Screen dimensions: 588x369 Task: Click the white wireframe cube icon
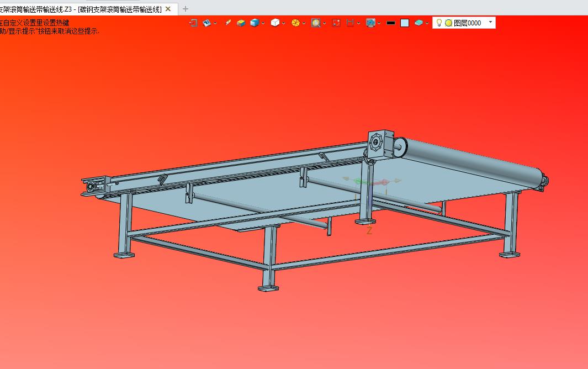point(275,23)
